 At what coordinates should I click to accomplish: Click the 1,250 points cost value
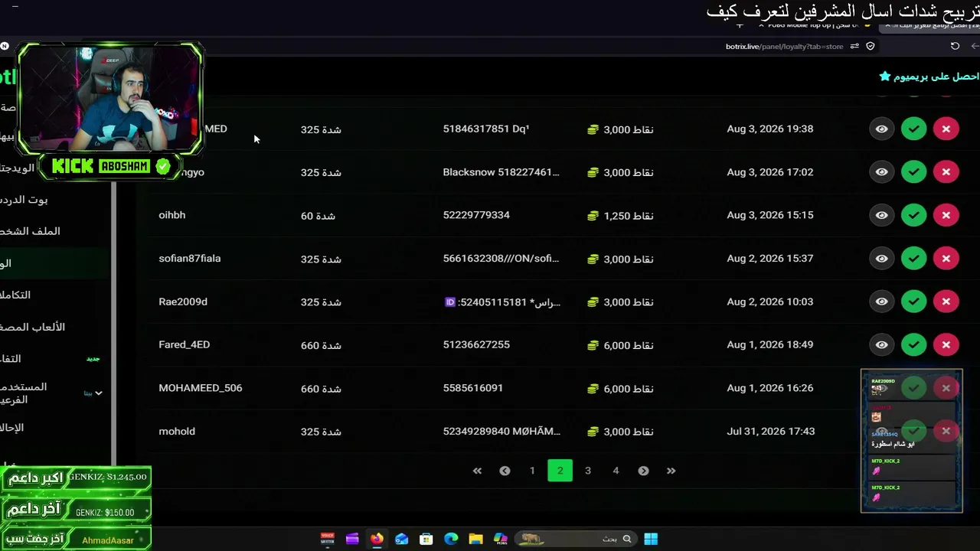(621, 216)
